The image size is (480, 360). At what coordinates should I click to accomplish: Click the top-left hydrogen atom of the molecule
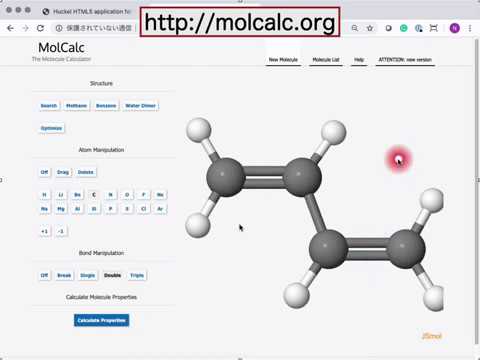tap(199, 130)
